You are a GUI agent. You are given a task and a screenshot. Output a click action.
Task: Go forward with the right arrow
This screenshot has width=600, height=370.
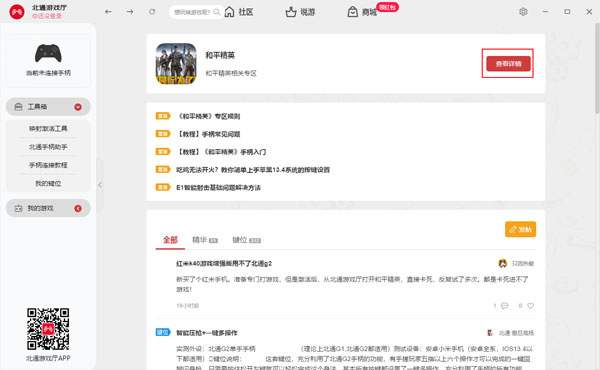coord(130,12)
